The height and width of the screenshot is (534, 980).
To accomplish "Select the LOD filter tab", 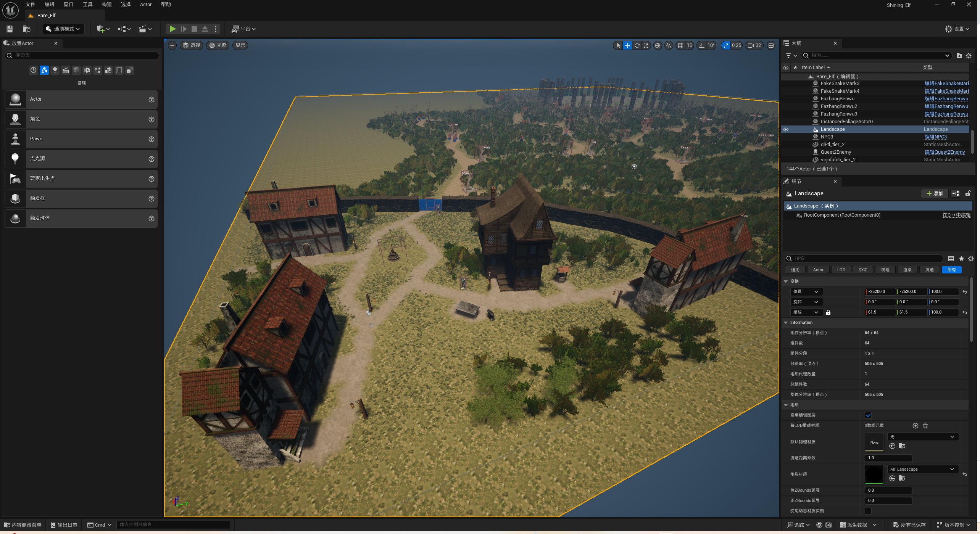I will 841,270.
